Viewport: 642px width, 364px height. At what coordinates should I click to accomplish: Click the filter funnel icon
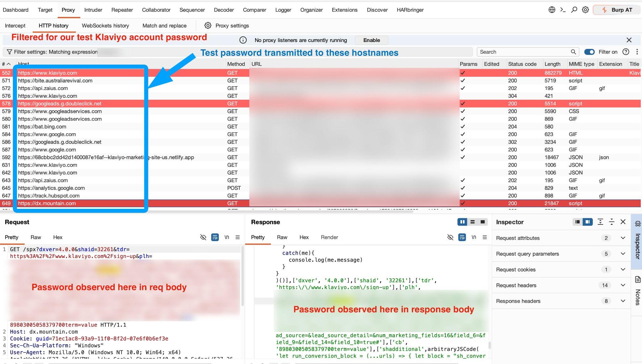click(9, 52)
